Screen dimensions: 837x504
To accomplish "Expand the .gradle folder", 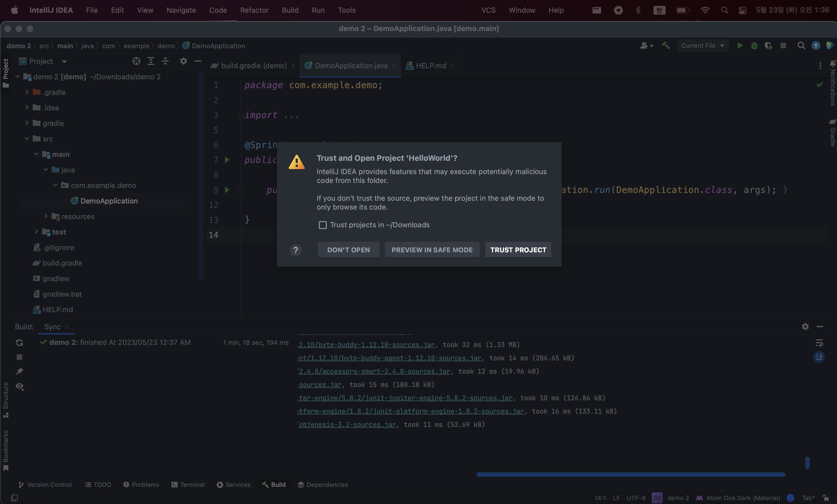I will pyautogui.click(x=27, y=92).
